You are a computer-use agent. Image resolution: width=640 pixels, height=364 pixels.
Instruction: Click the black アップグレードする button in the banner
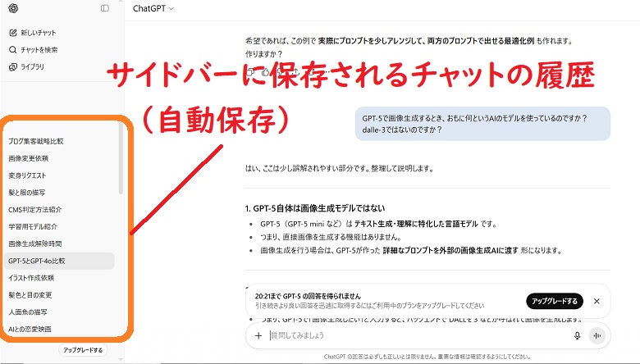click(554, 301)
